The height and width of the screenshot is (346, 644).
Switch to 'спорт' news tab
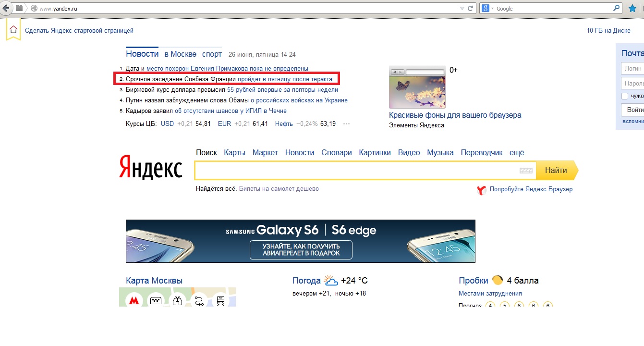tap(212, 54)
